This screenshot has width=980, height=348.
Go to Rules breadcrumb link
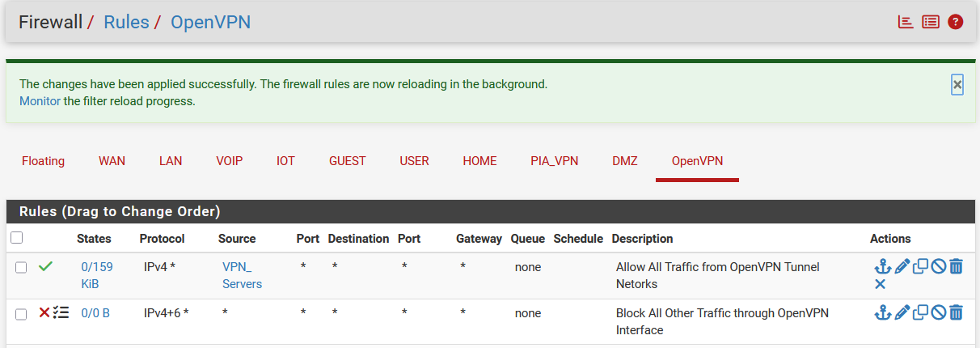[126, 22]
